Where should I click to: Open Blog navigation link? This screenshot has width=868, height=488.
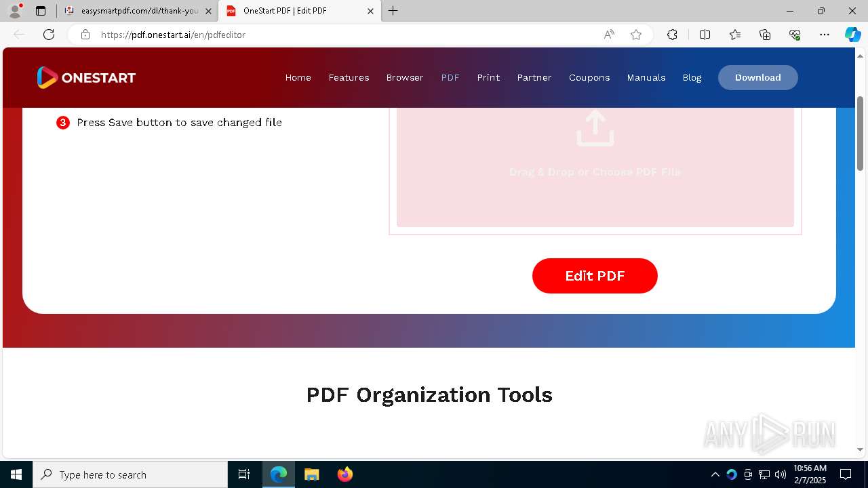pyautogui.click(x=692, y=78)
